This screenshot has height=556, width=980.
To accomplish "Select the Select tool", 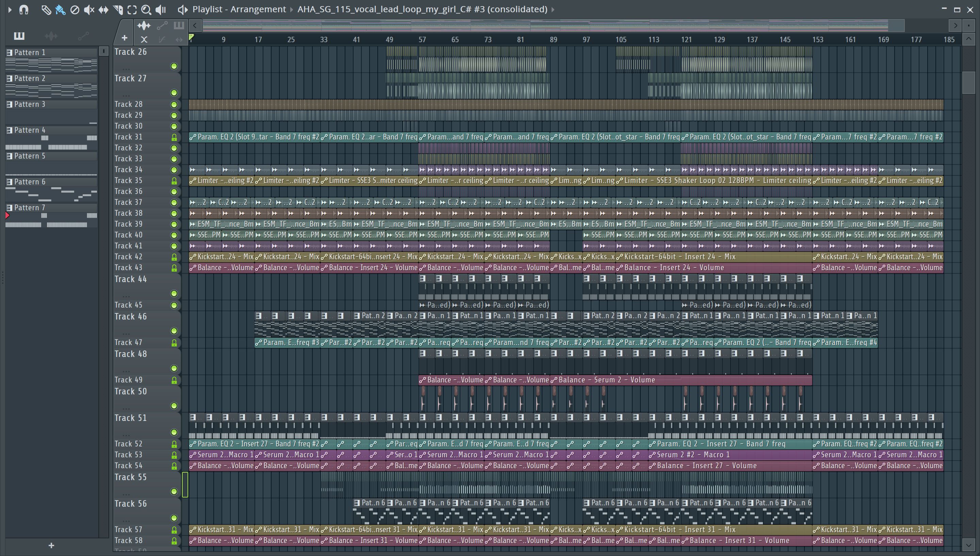I will [132, 10].
